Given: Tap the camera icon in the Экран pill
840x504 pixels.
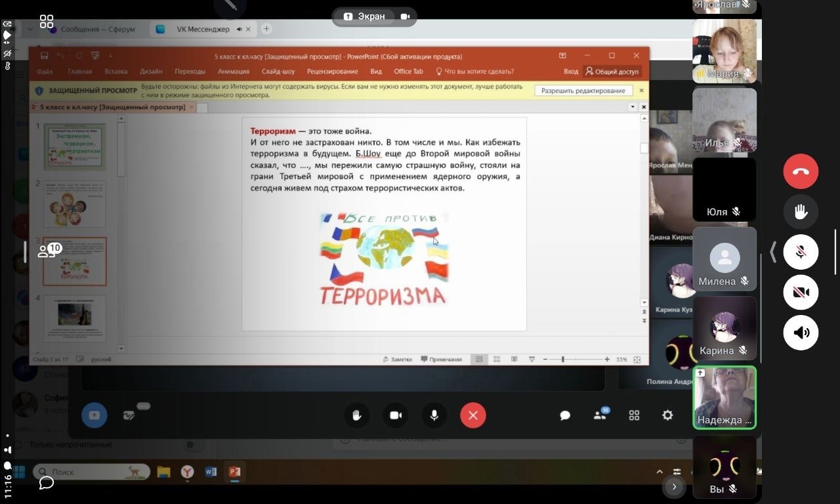Looking at the screenshot, I should 405,16.
